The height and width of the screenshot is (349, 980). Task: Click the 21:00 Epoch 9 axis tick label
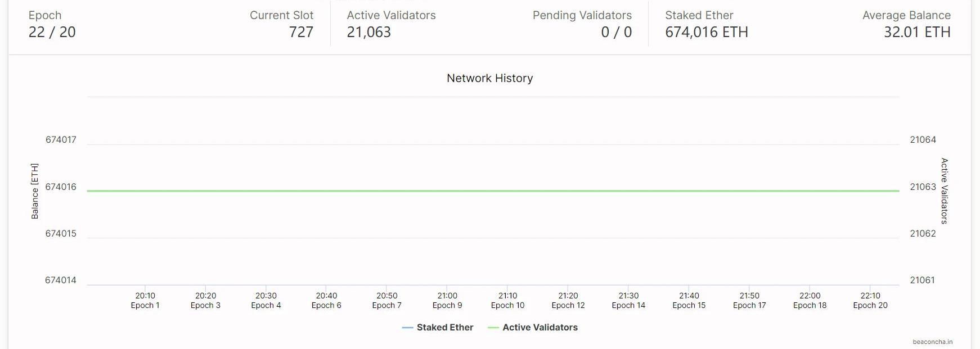pyautogui.click(x=447, y=300)
